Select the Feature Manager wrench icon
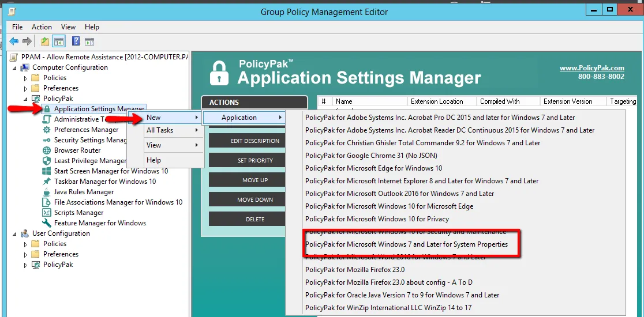Screen dimensions: 644x317 click(x=47, y=223)
